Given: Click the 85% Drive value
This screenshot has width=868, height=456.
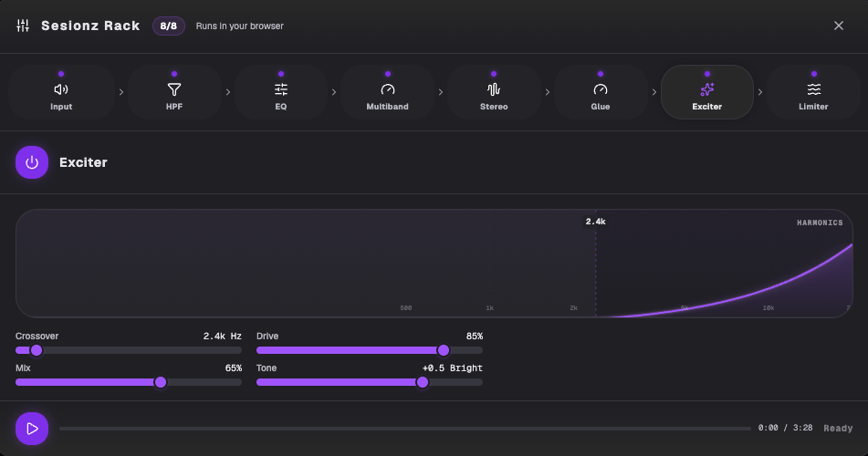Looking at the screenshot, I should tap(475, 336).
